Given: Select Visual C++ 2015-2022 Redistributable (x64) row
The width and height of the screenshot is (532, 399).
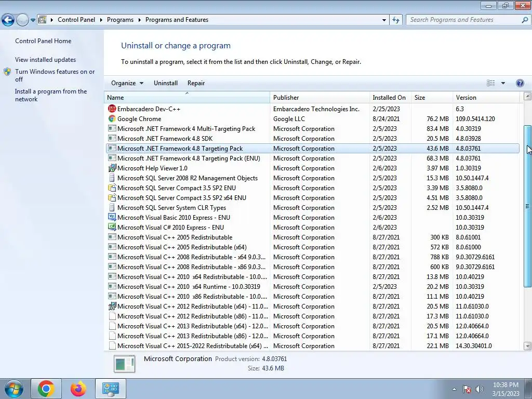Looking at the screenshot, I should pyautogui.click(x=312, y=345).
